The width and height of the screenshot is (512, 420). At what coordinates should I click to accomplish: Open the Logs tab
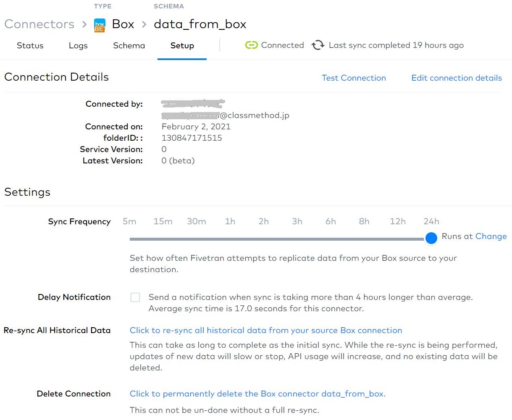[78, 46]
